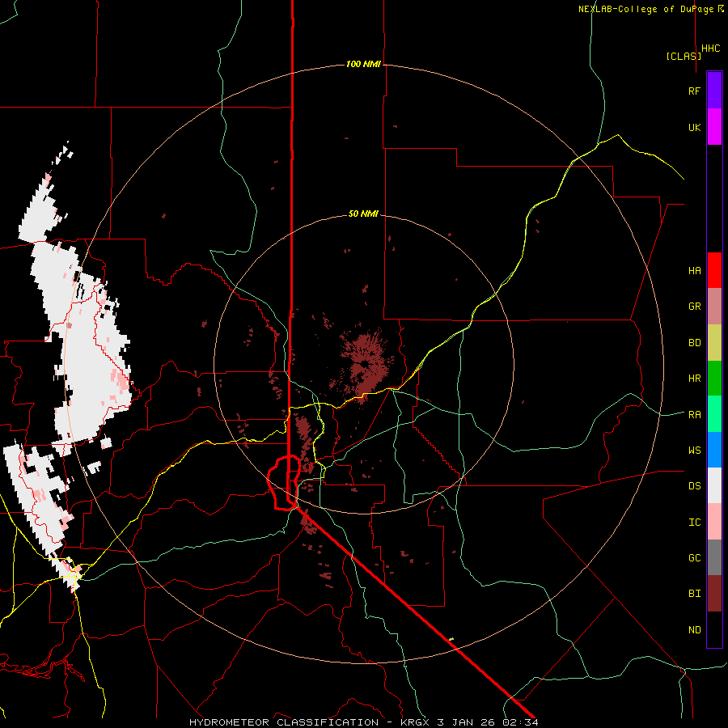728x728 pixels.
Task: Click the HA legend label
Action: coord(694,270)
